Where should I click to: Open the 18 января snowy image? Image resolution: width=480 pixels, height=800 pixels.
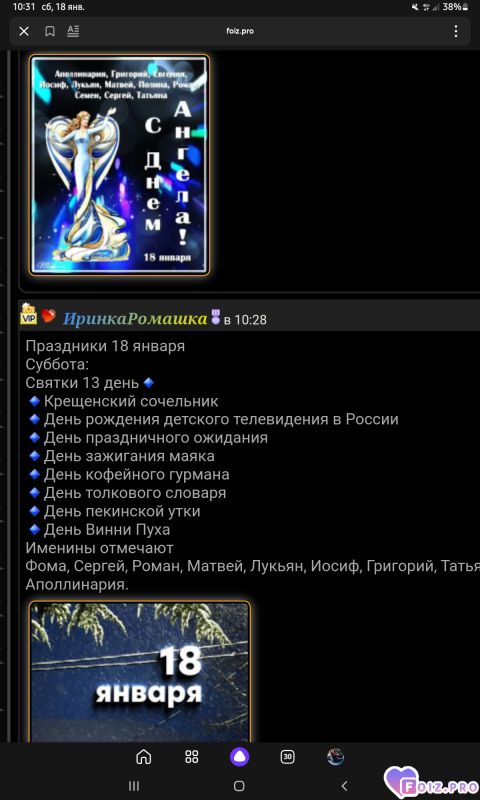tap(140, 671)
